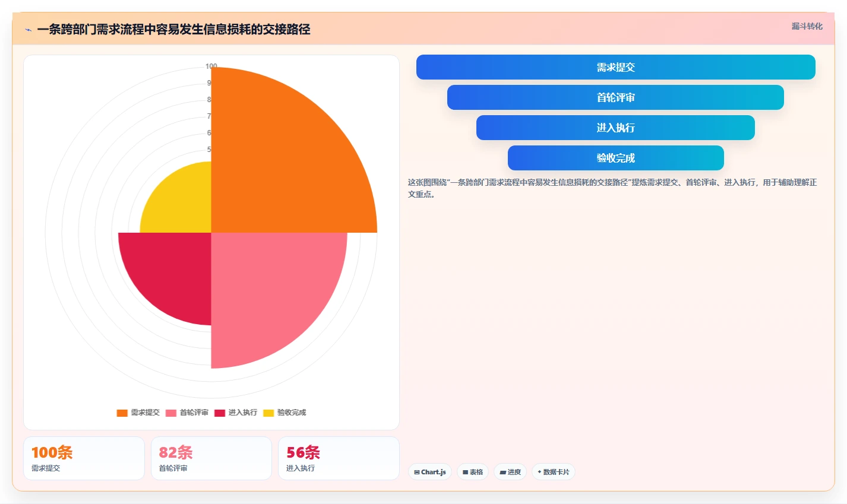Toggle 进入执行 red legend swatch
This screenshot has height=504, width=847.
tap(220, 413)
